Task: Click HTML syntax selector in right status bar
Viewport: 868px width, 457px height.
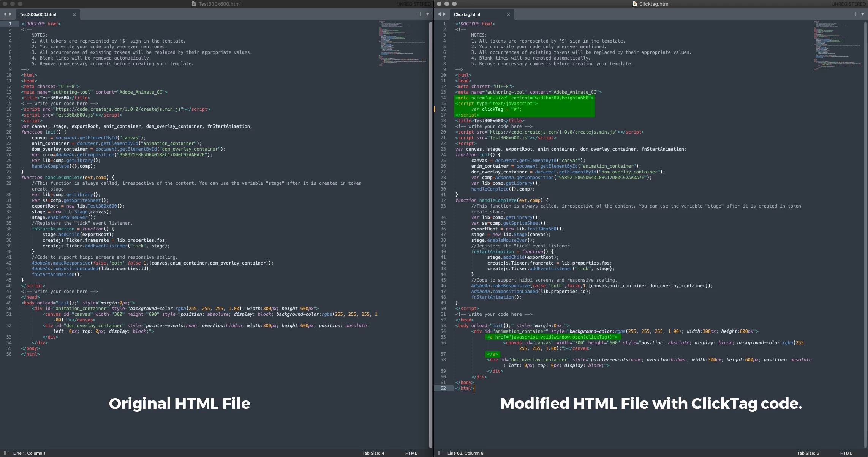Action: click(846, 453)
